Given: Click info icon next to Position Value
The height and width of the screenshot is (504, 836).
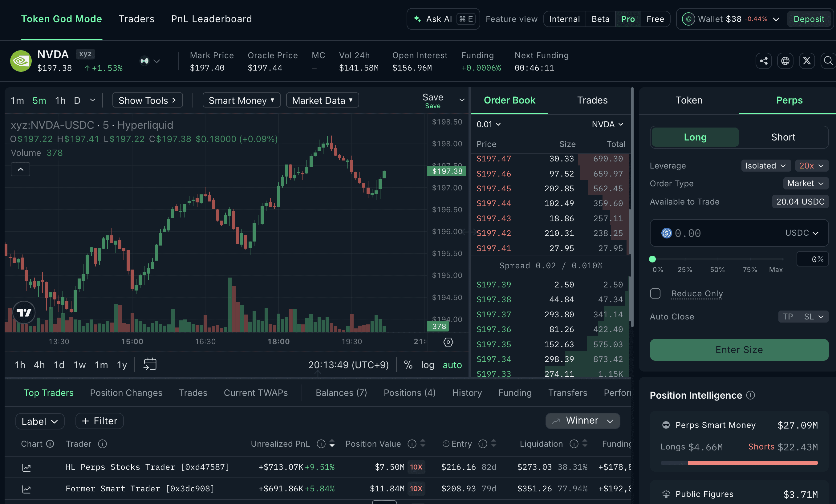Looking at the screenshot, I should tap(412, 444).
